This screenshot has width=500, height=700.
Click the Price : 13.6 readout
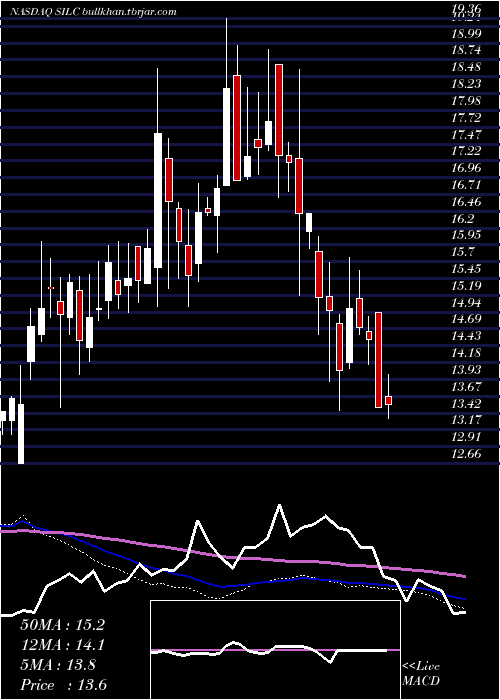63,685
